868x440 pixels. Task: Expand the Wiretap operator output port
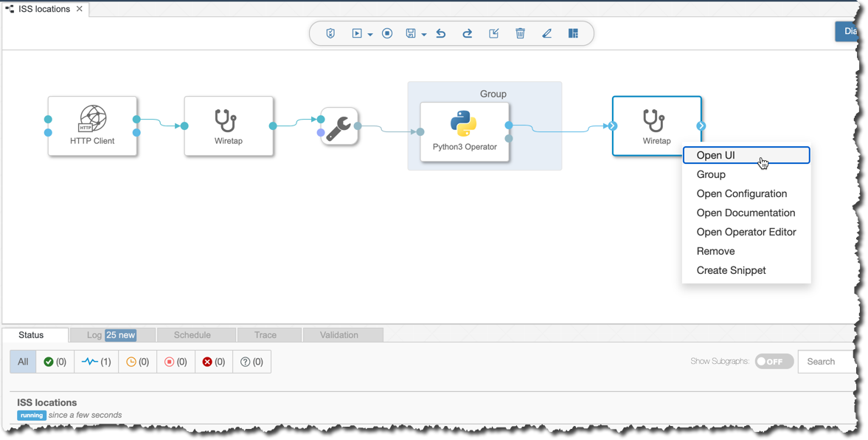click(701, 126)
